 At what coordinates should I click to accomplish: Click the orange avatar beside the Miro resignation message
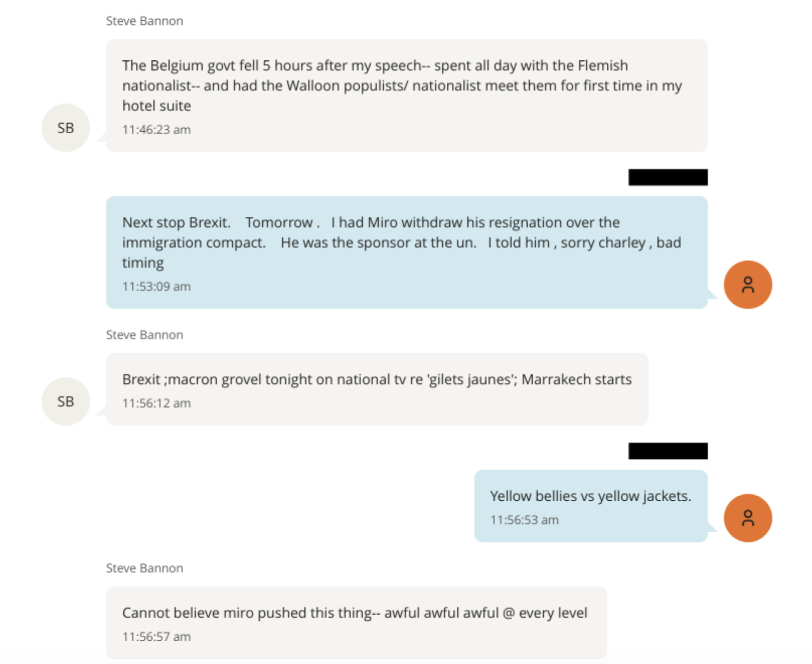tap(748, 285)
